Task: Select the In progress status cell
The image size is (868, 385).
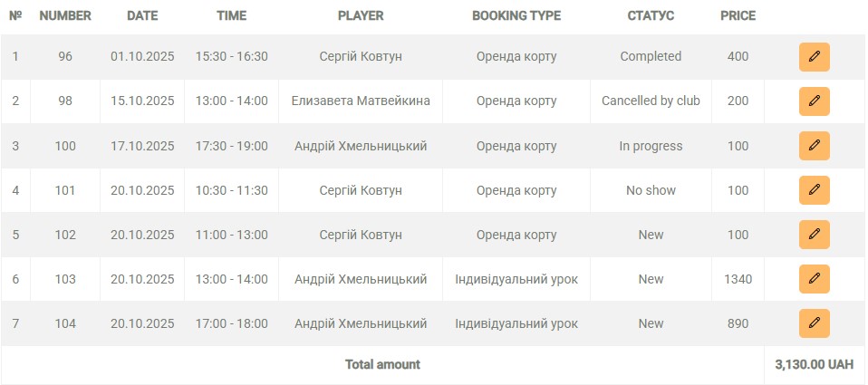Action: pyautogui.click(x=651, y=145)
